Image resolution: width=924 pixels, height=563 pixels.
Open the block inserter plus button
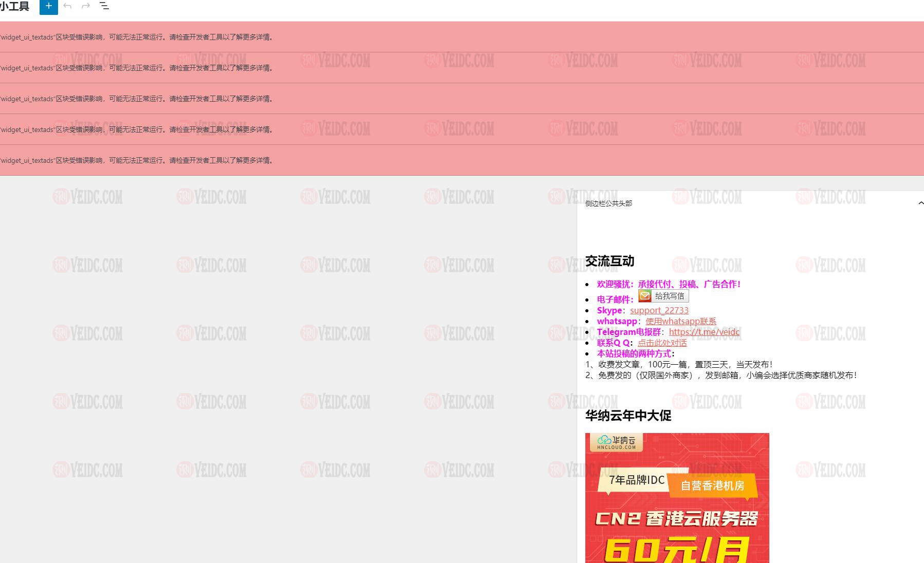(x=48, y=6)
